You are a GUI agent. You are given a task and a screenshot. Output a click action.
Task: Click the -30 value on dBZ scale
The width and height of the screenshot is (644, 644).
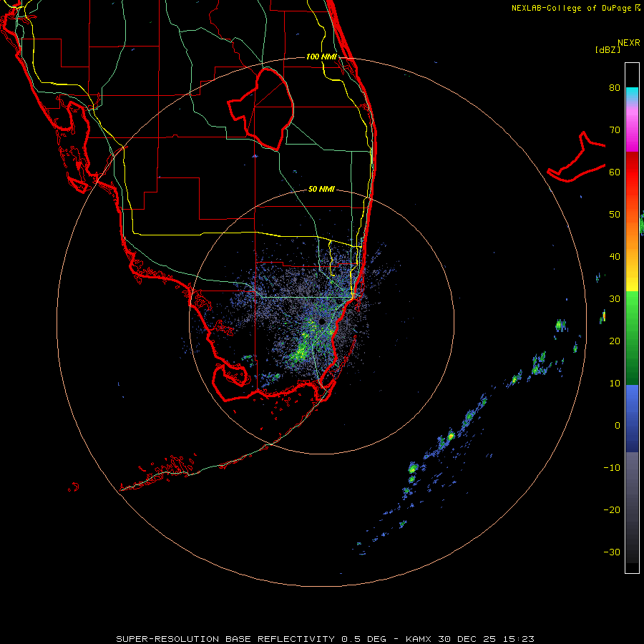[x=612, y=552]
